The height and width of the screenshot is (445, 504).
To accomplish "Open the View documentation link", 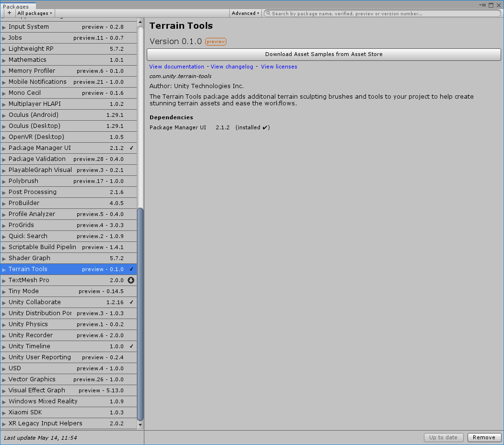I will click(x=176, y=67).
